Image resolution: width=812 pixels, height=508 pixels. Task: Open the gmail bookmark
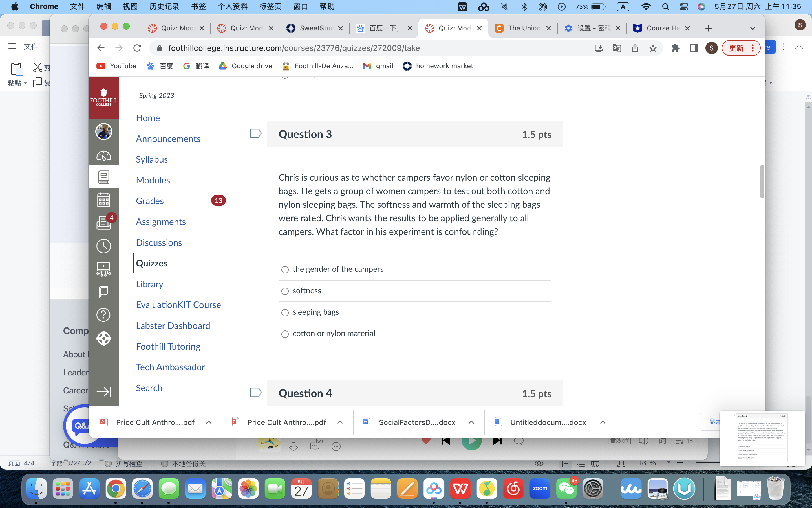pyautogui.click(x=378, y=66)
